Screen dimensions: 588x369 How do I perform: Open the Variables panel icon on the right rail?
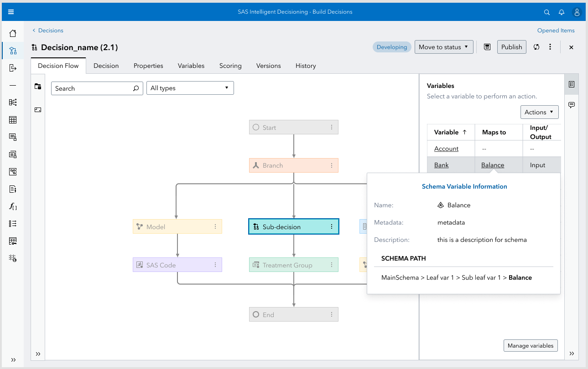(x=572, y=85)
